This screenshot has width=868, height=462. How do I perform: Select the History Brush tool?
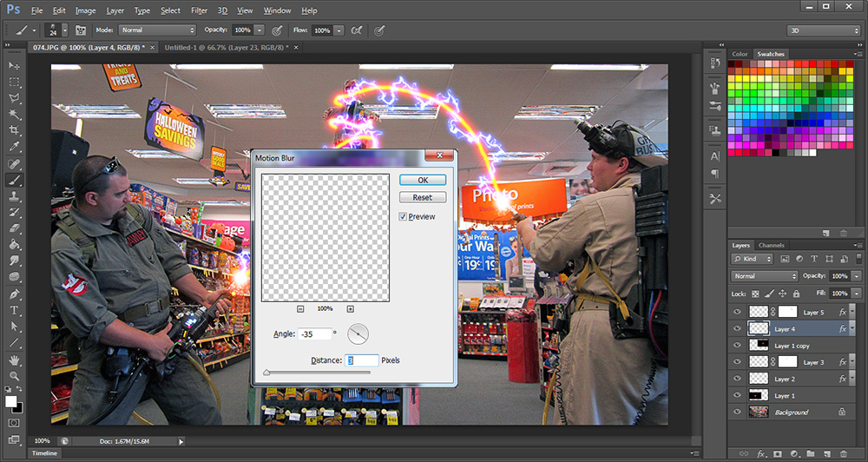click(x=15, y=212)
